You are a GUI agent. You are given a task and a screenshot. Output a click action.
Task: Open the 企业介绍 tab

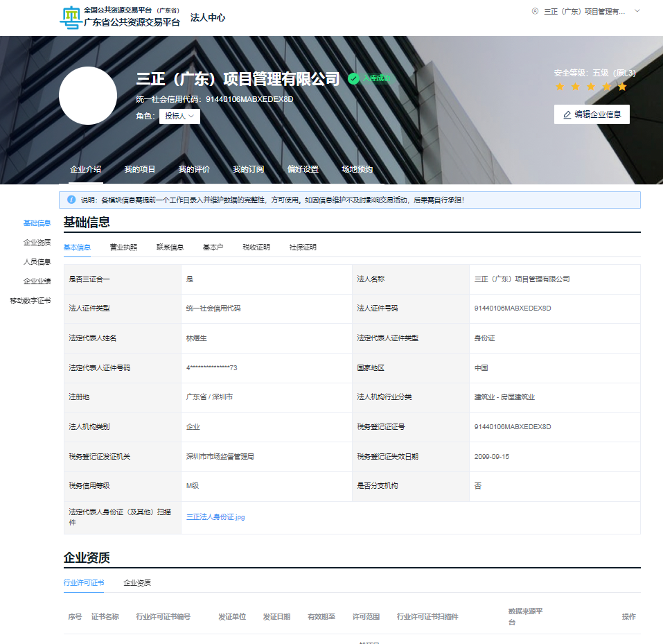tap(85, 169)
